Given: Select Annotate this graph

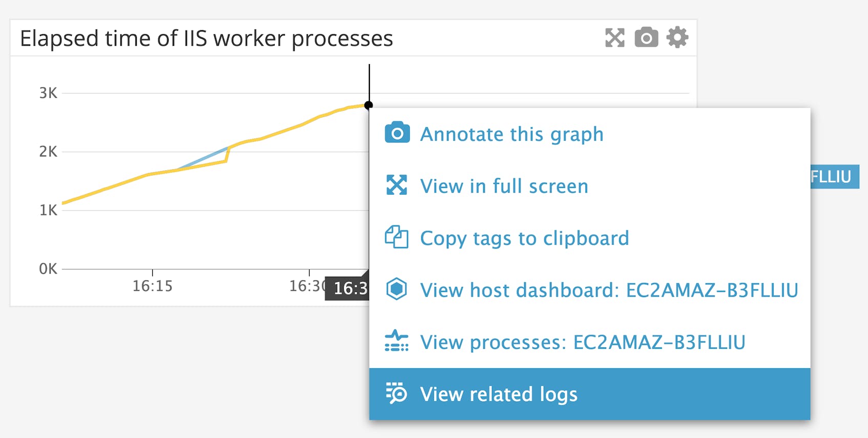Looking at the screenshot, I should pyautogui.click(x=511, y=134).
